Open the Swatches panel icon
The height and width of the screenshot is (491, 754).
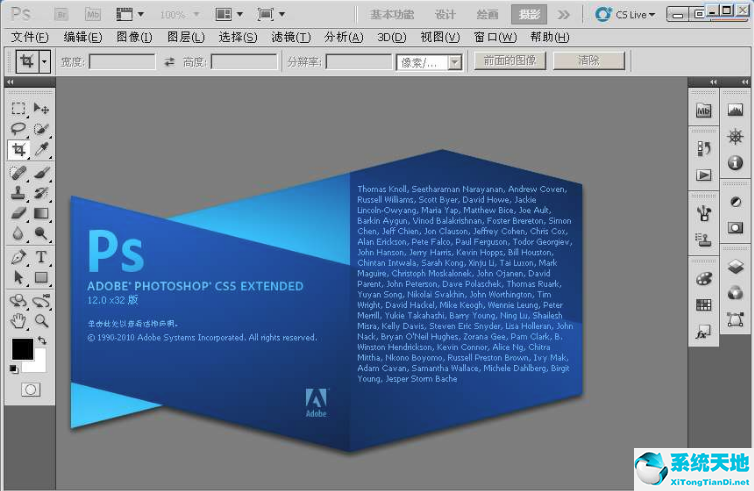click(704, 305)
